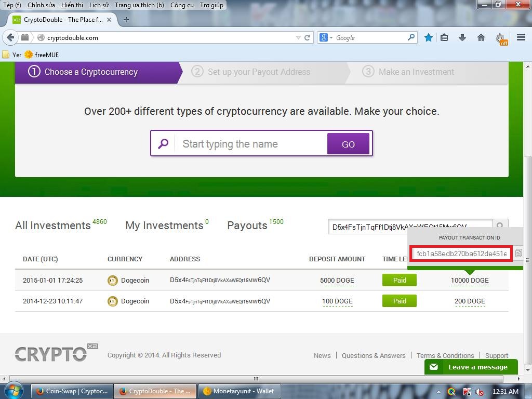Click the Dogecoin icon in the 2015-01-01 row
The image size is (532, 399).
[x=113, y=281]
